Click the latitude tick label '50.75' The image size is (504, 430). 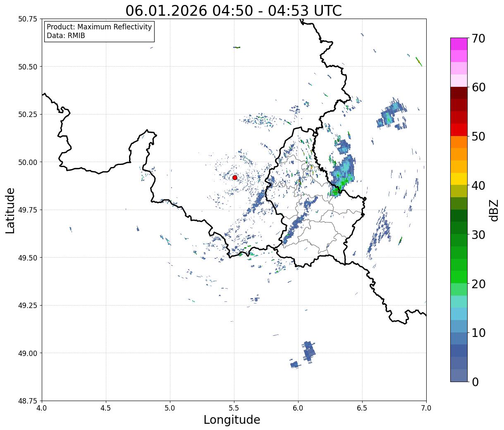[28, 19]
